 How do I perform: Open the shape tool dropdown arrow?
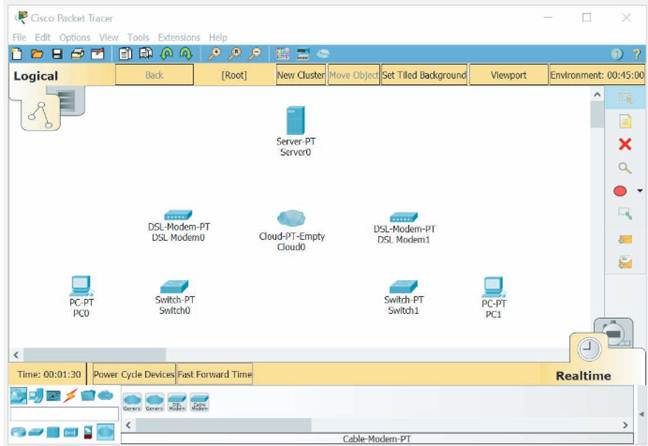(640, 191)
